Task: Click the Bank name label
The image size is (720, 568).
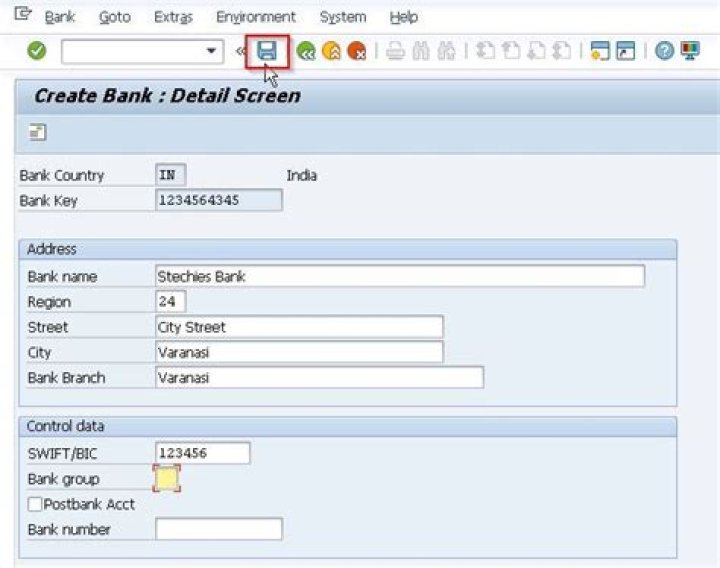Action: 62,277
